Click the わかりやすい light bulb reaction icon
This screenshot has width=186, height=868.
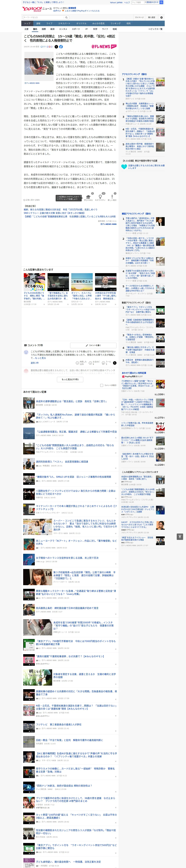[x=100, y=196]
